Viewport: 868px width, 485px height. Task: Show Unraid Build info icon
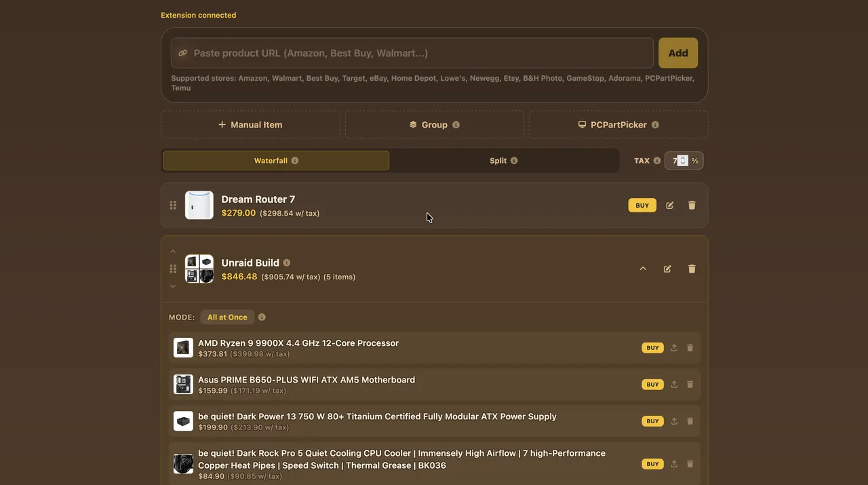287,263
